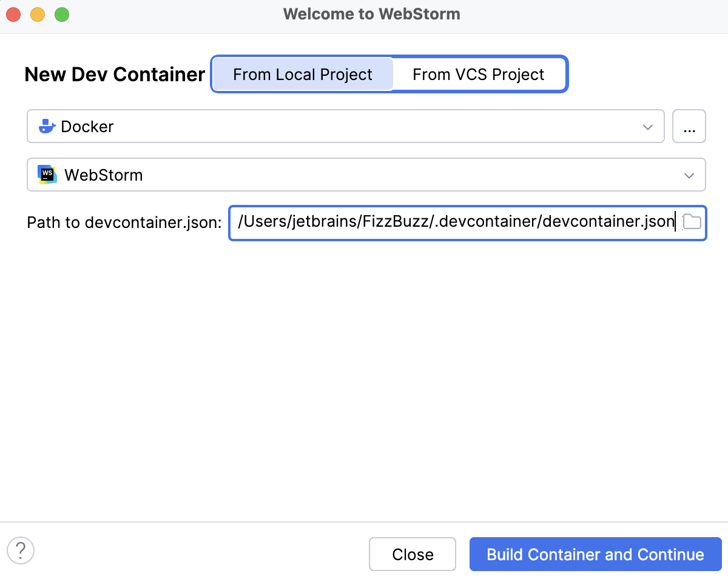Open the Docker backend dropdown
728x582 pixels.
tap(346, 126)
